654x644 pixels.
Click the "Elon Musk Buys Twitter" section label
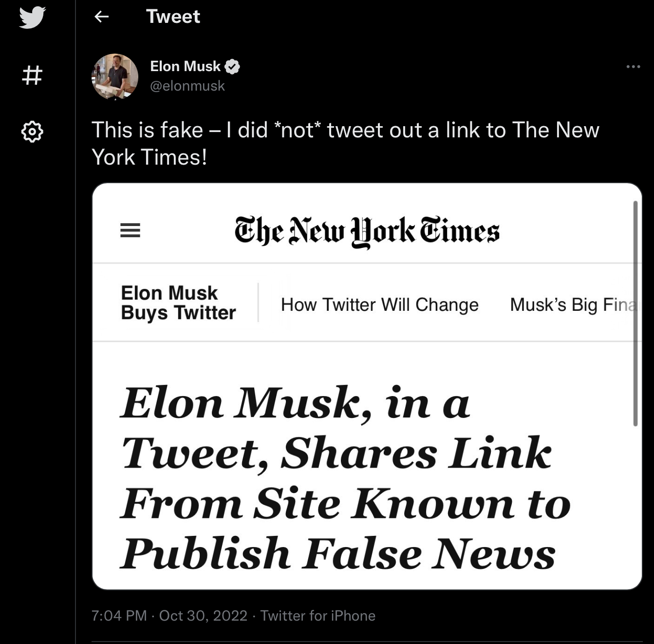[178, 303]
